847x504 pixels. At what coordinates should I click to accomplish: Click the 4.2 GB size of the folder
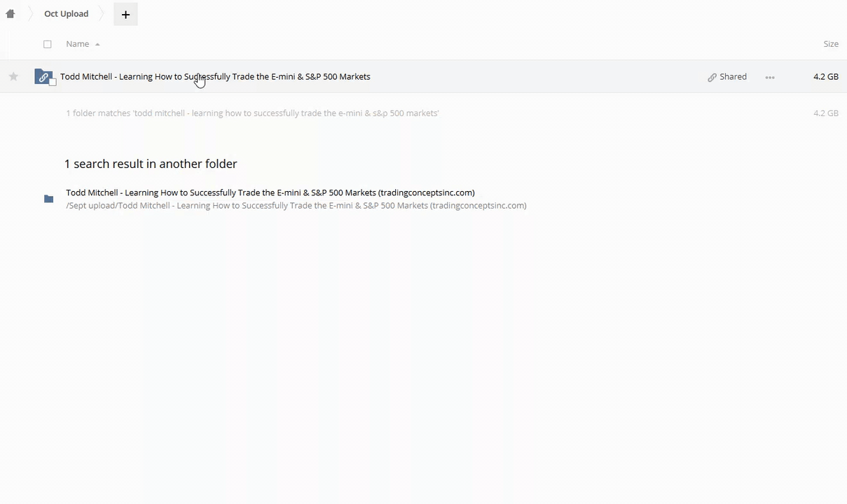click(x=825, y=77)
